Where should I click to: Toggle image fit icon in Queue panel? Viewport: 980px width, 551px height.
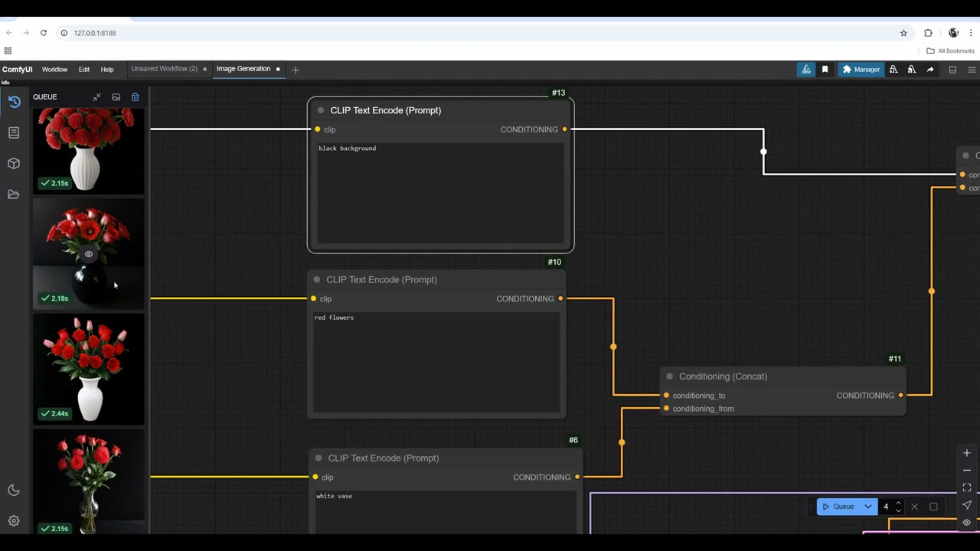click(116, 97)
